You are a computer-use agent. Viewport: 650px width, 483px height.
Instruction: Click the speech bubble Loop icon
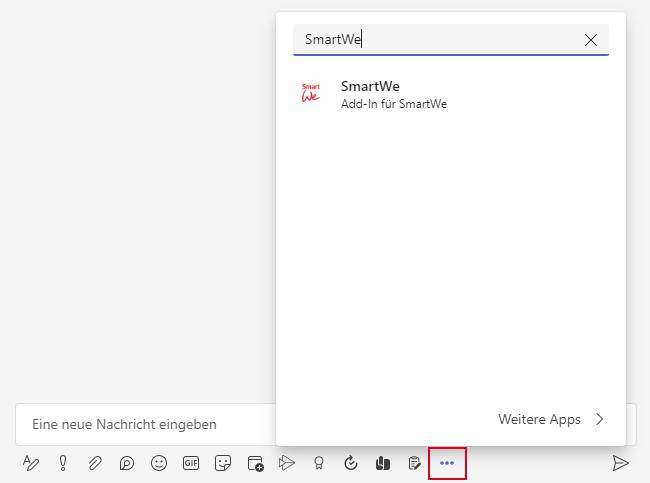(x=127, y=463)
